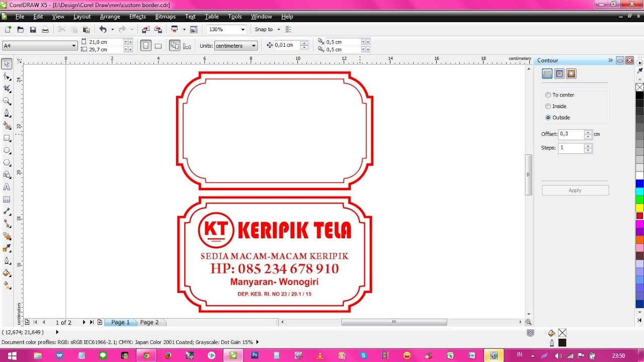Viewport: 644px width, 362px height.
Task: Select the Connector tool
Action: click(7, 224)
